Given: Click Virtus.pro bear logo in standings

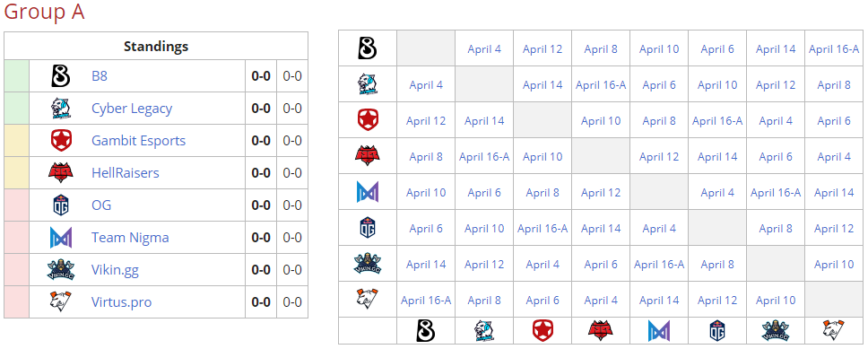Looking at the screenshot, I should 60,302.
